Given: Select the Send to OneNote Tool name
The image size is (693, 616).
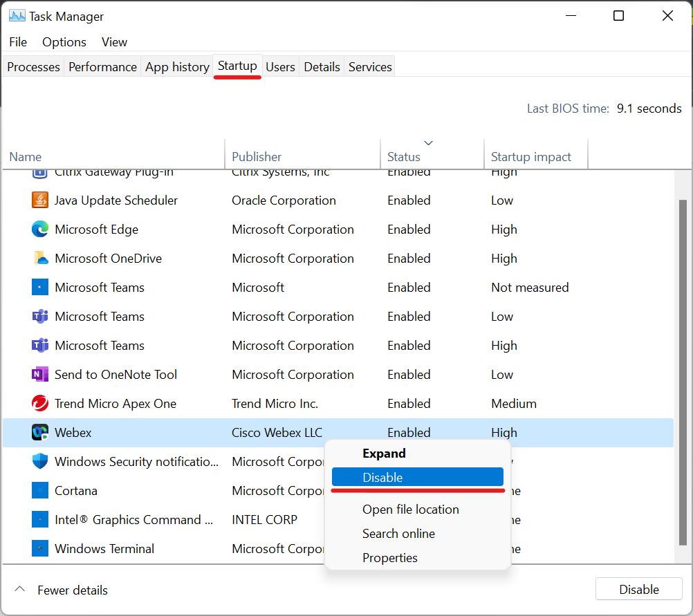Looking at the screenshot, I should (x=115, y=374).
